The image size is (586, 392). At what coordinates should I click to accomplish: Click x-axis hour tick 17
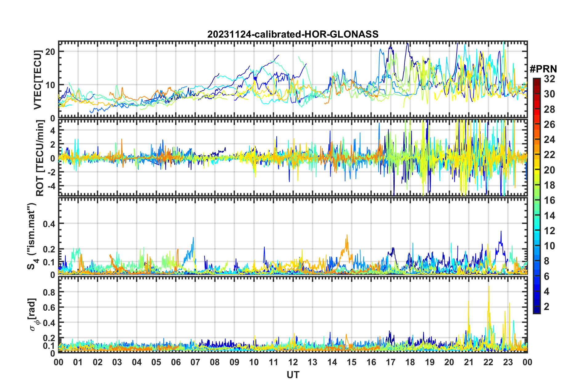[391, 362]
